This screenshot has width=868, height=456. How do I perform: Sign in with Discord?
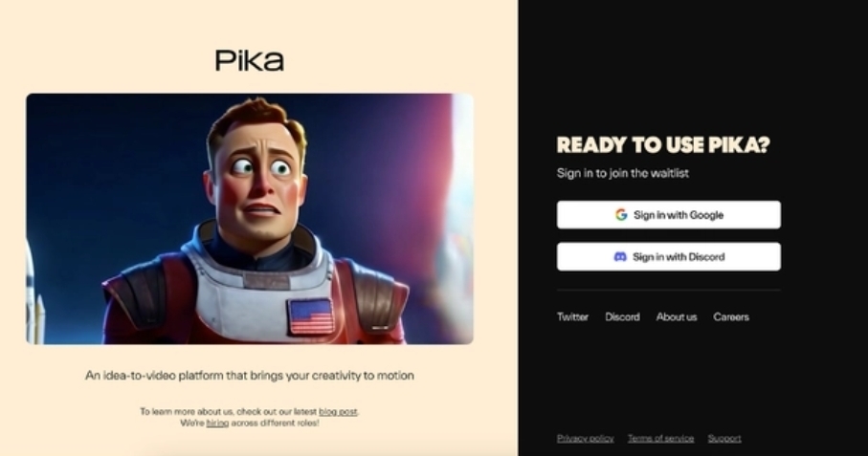pyautogui.click(x=669, y=256)
